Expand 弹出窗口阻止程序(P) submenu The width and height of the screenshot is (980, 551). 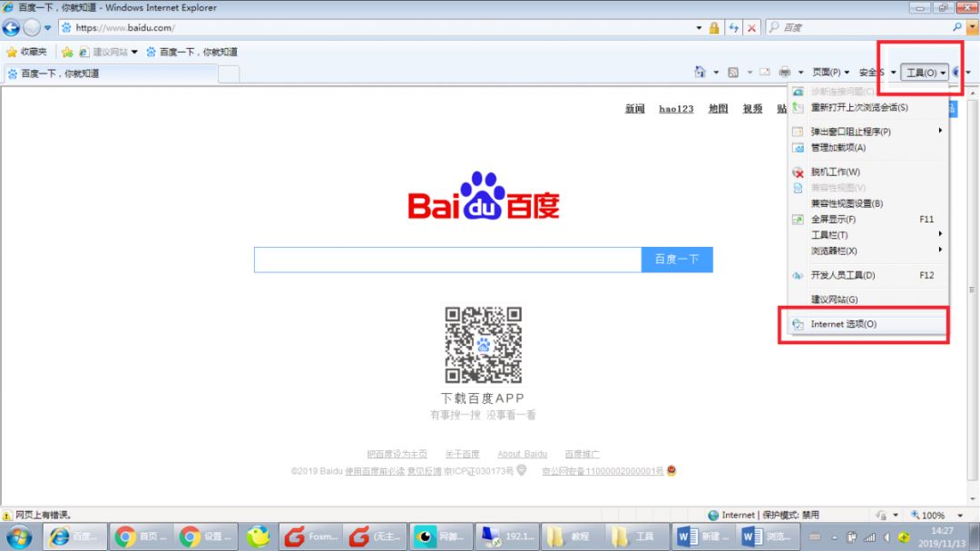[868, 132]
